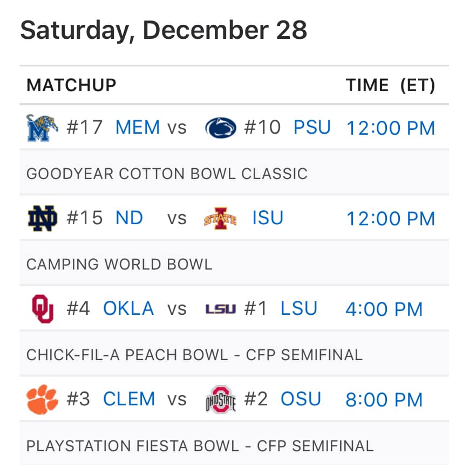The height and width of the screenshot is (476, 449).
Task: Click the LSU Tigers logo
Action: (x=220, y=309)
